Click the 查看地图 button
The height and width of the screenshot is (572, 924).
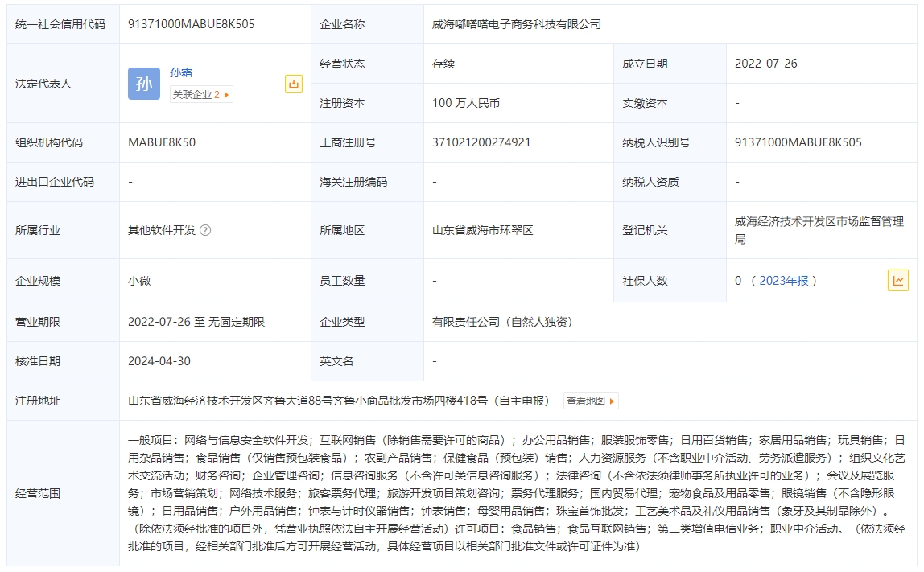pos(591,401)
